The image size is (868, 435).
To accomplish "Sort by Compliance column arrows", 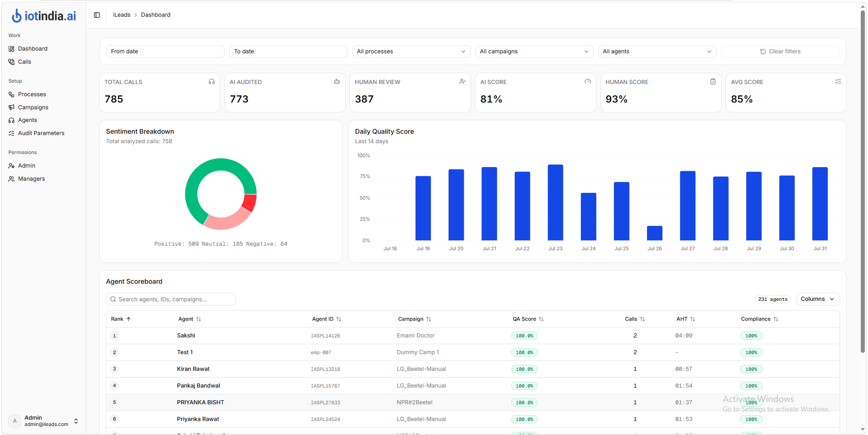I will click(x=776, y=319).
